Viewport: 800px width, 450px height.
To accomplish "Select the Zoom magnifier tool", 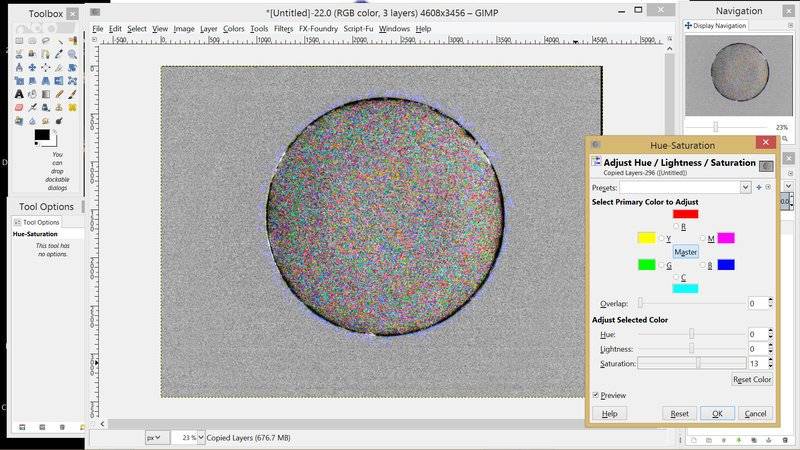I will click(72, 54).
